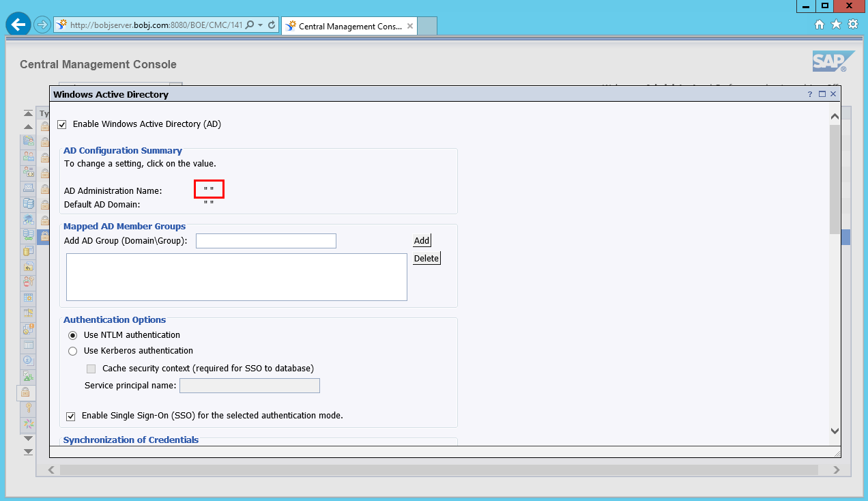Jump to bottom of sidebar icon list

(x=28, y=452)
